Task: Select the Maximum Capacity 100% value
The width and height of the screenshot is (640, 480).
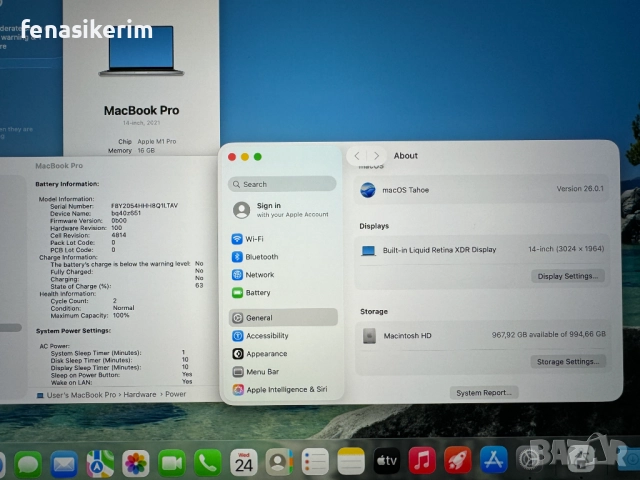Action: [120, 315]
